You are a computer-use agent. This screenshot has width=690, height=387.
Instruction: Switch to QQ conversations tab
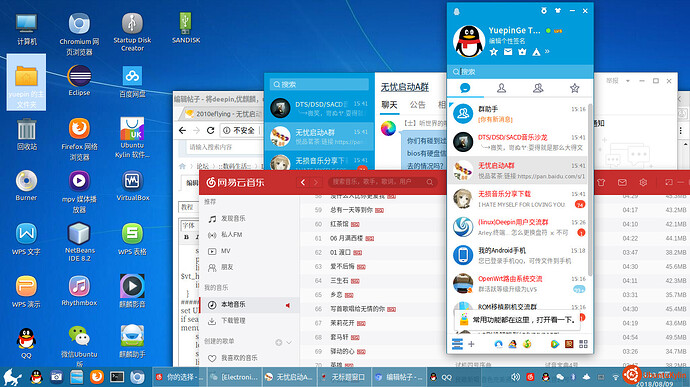tap(465, 88)
